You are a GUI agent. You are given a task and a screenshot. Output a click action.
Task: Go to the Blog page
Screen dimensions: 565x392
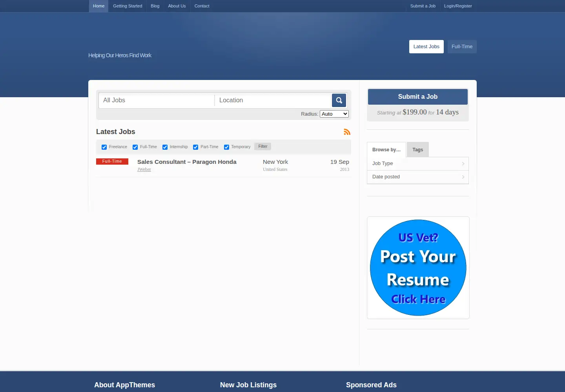coord(155,6)
